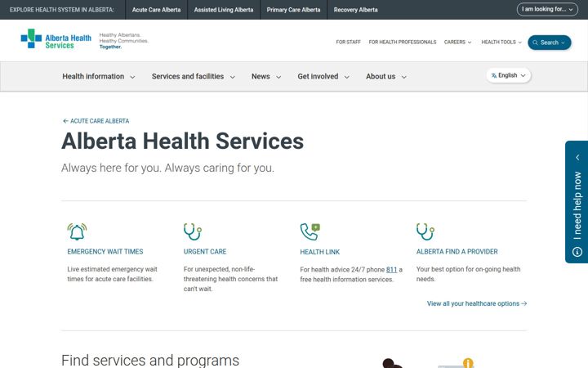The image size is (588, 368).
Task: Go to Assisted Living Alberta tab
Action: [x=224, y=10]
